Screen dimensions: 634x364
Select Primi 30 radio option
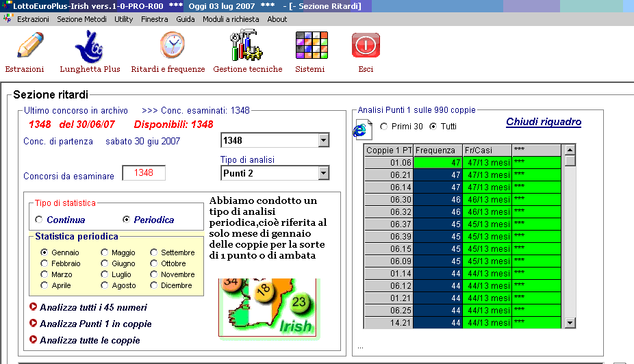click(x=383, y=127)
